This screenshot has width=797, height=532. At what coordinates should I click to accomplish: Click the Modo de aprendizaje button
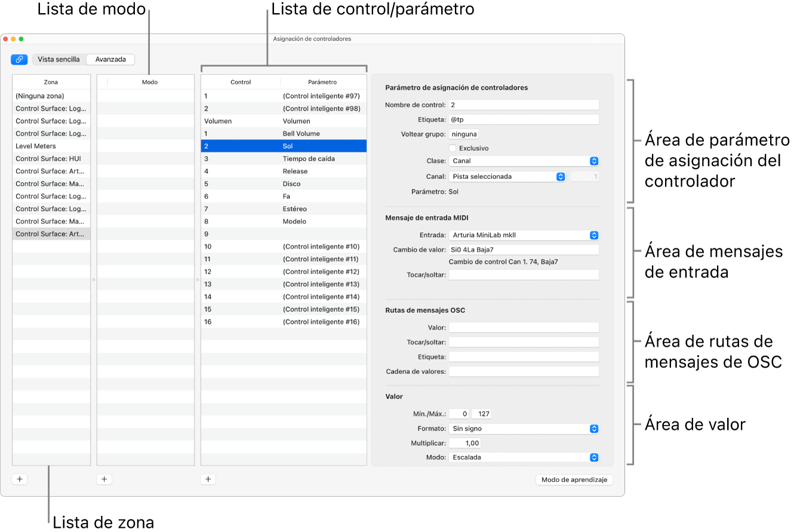click(x=574, y=480)
